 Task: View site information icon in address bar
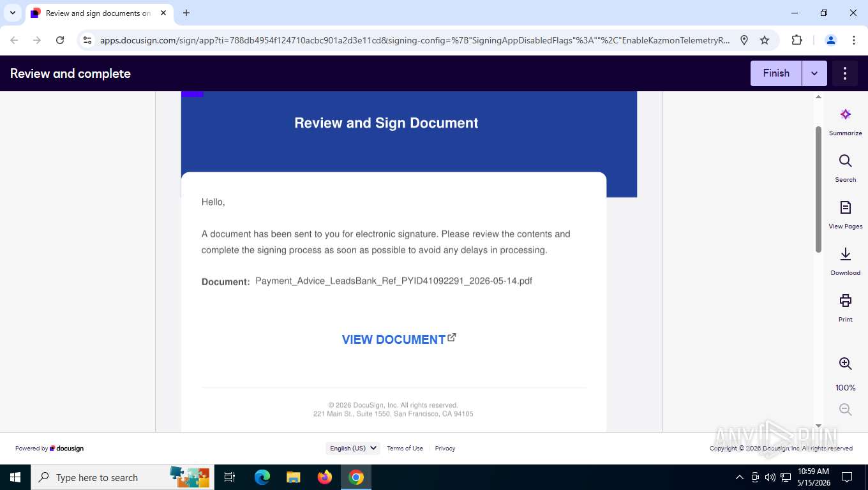tap(88, 40)
